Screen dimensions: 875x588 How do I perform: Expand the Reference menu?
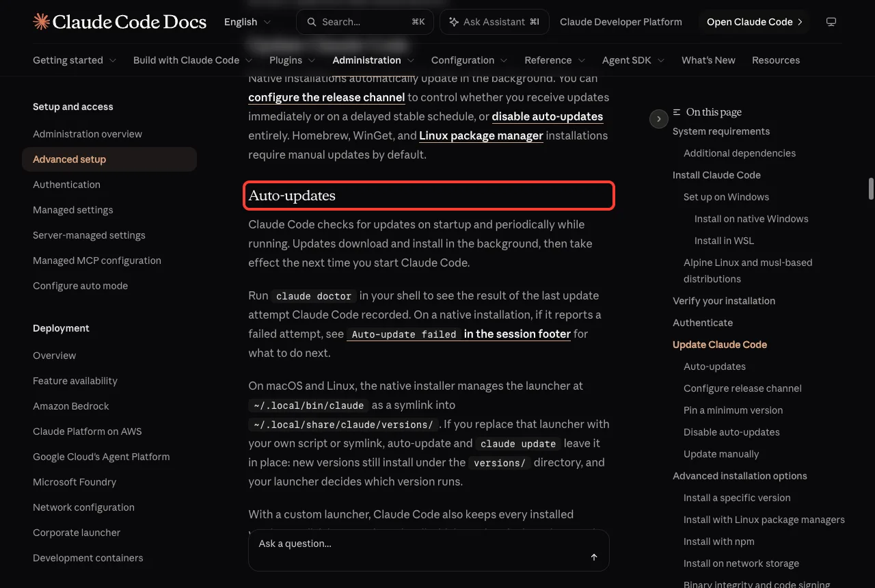coord(555,60)
